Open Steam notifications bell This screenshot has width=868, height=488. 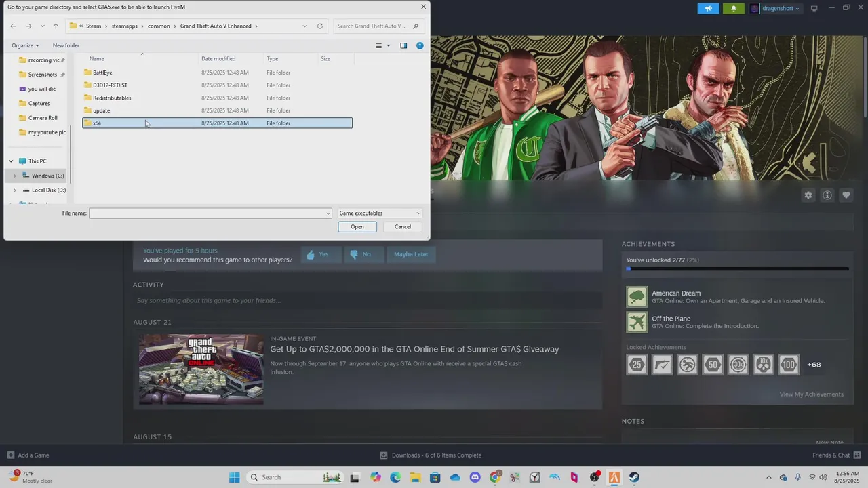(x=733, y=9)
